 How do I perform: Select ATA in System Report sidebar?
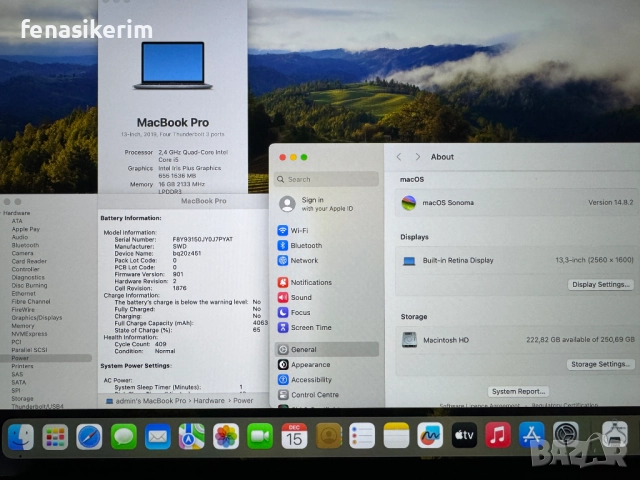tap(17, 221)
